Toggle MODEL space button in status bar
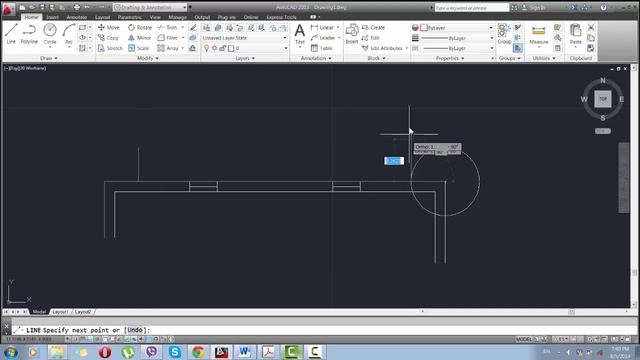The image size is (640, 360). (x=524, y=339)
